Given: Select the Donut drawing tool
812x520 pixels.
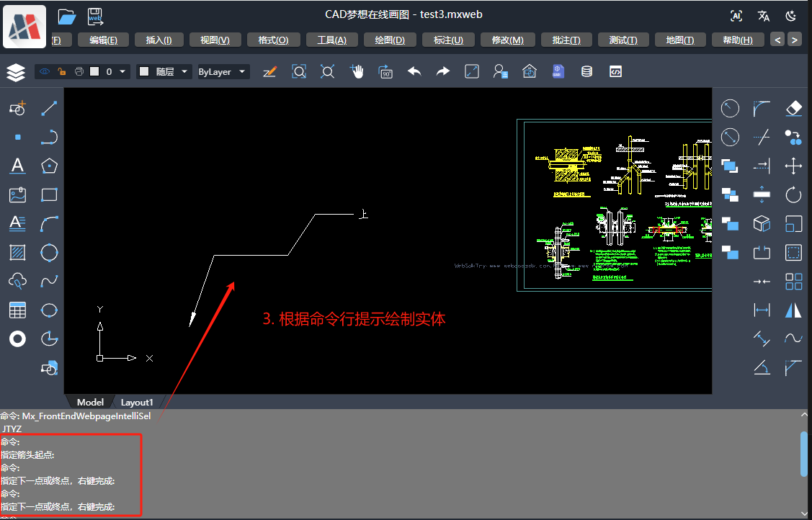Looking at the screenshot, I should [x=17, y=339].
